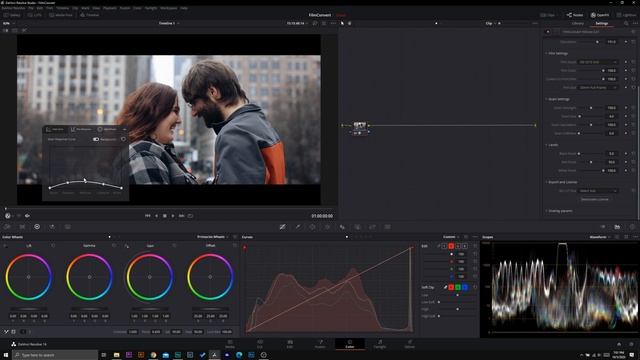Screen dimensions: 640x360
Task: Jump to the first frame
Action: pyautogui.click(x=148, y=216)
